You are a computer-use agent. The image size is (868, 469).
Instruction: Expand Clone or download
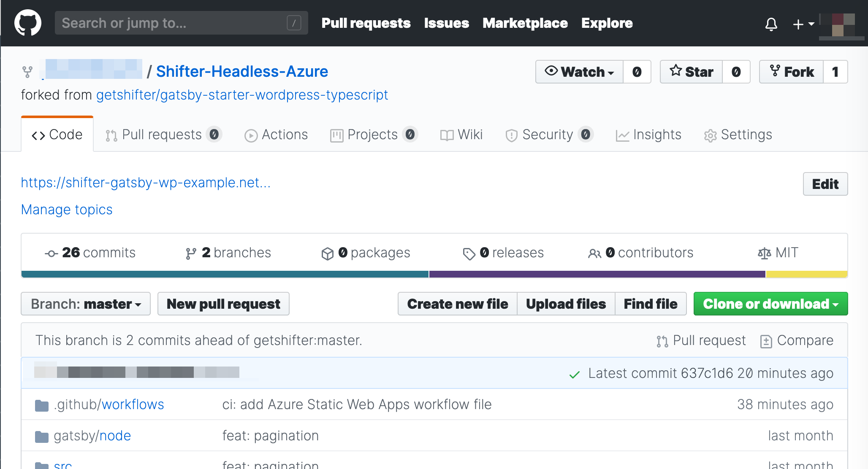point(770,304)
